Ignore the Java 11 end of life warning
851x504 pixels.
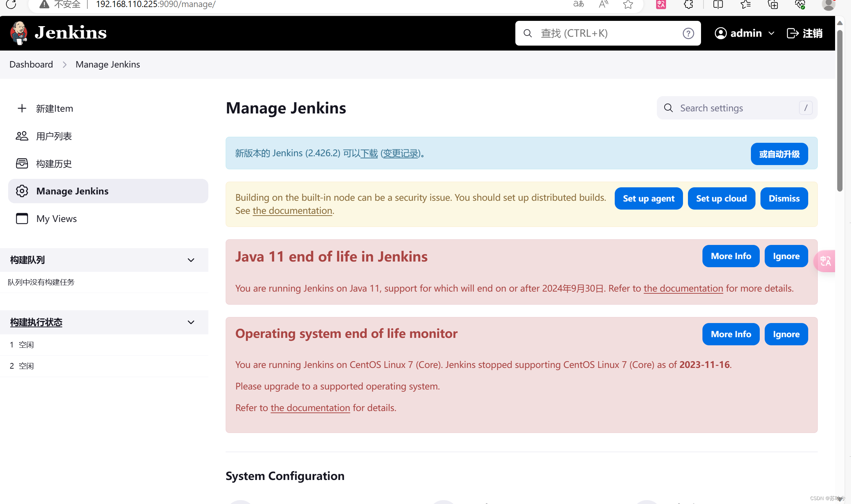(x=786, y=256)
